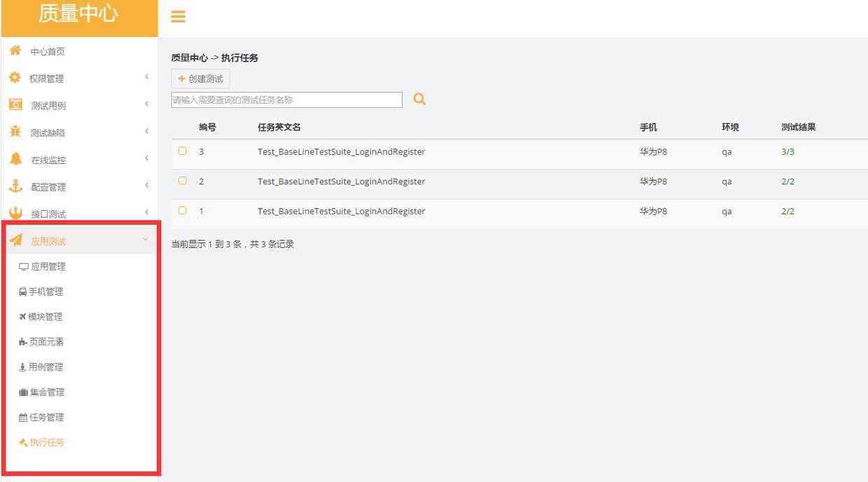The height and width of the screenshot is (482, 868).
Task: Click the anchor icon for 配置管理
Action: (x=15, y=186)
